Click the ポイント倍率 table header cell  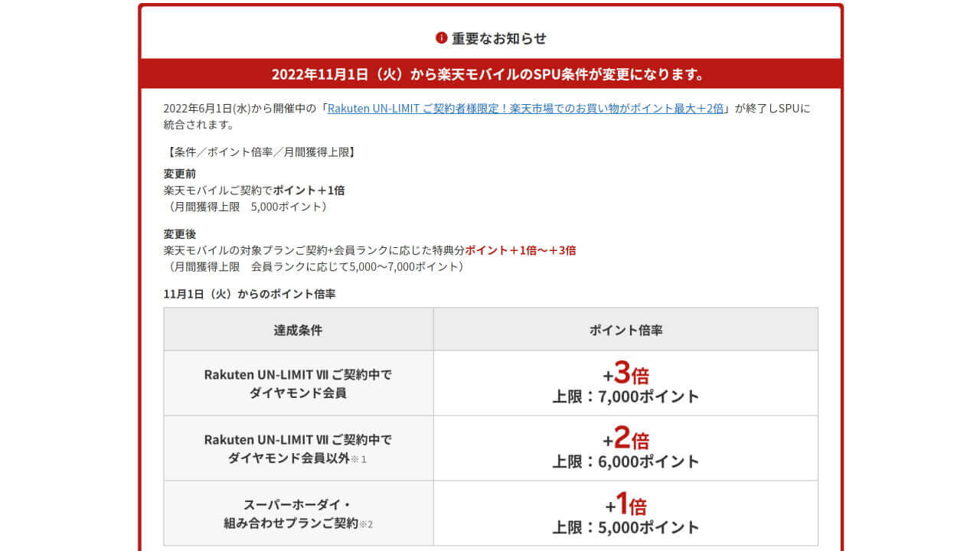click(628, 329)
